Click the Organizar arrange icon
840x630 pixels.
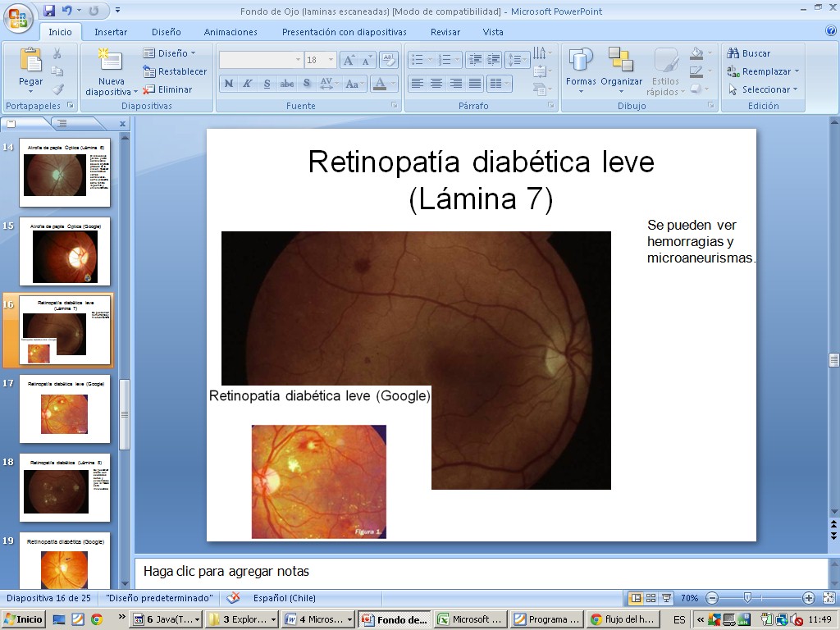(621, 69)
